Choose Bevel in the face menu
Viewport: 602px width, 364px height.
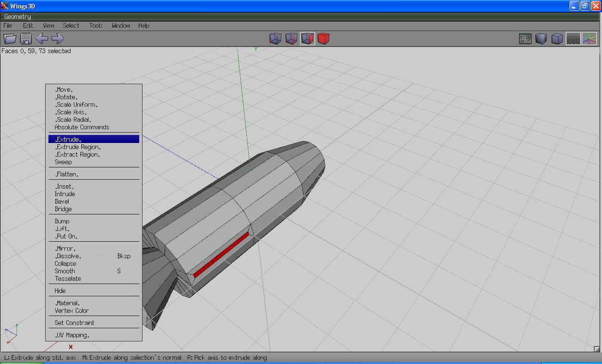(62, 201)
